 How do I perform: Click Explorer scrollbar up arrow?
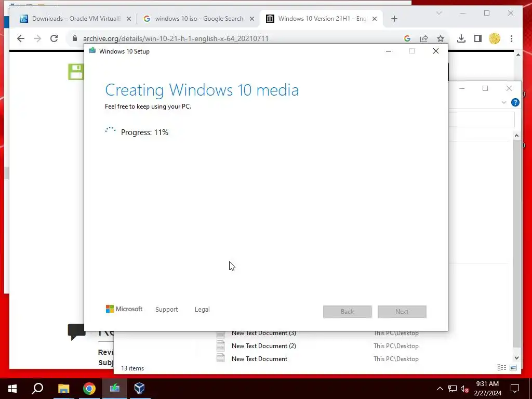coord(516,136)
